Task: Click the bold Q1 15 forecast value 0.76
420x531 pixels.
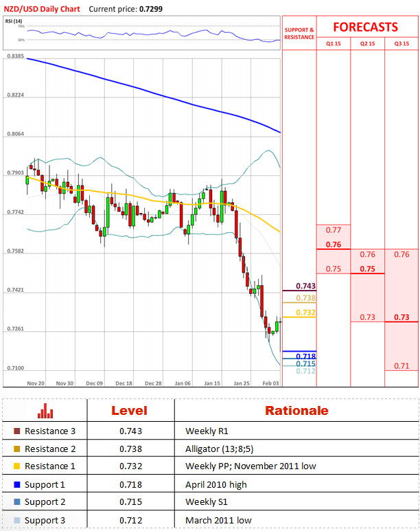Action: point(334,245)
